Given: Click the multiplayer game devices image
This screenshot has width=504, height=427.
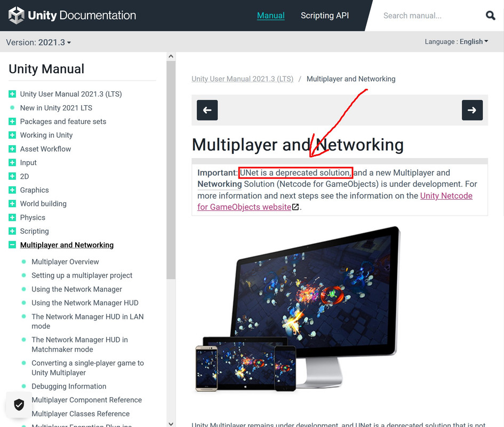Looking at the screenshot, I should click(297, 309).
